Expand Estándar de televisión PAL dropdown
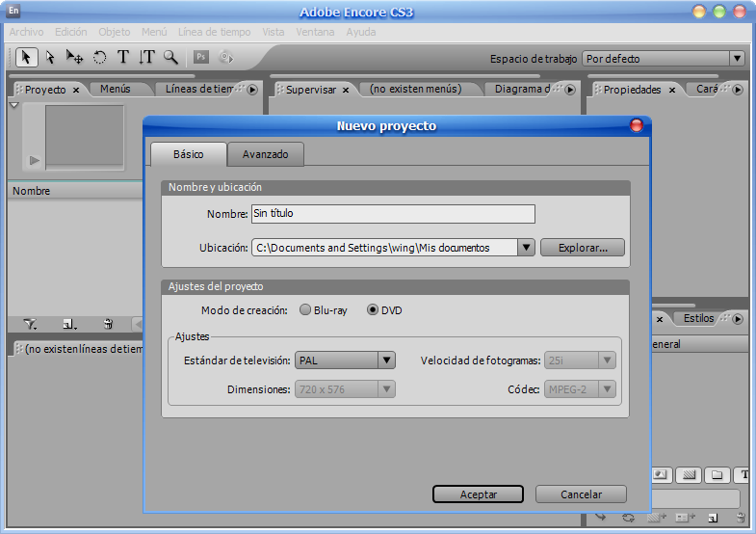 [x=386, y=360]
